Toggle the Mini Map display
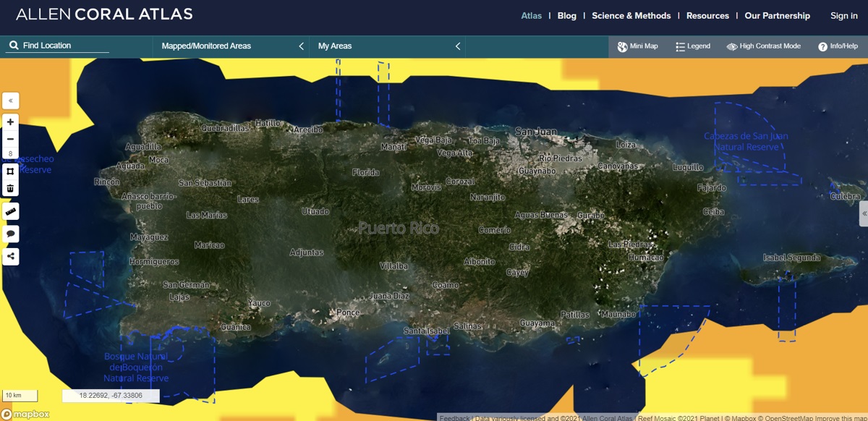Image resolution: width=868 pixels, height=421 pixels. (637, 46)
